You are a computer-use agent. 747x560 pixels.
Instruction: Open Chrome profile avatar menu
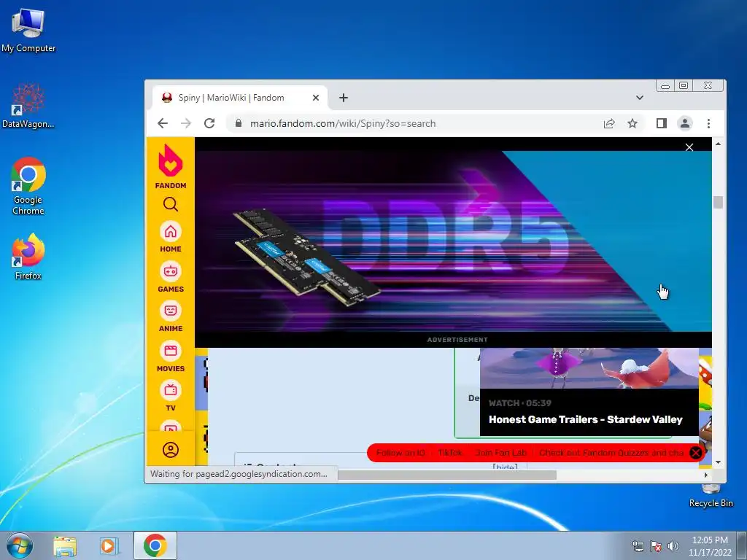pyautogui.click(x=684, y=123)
